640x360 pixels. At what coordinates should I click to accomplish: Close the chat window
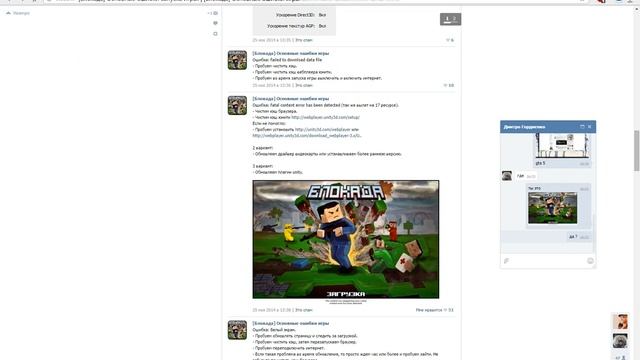pos(589,127)
